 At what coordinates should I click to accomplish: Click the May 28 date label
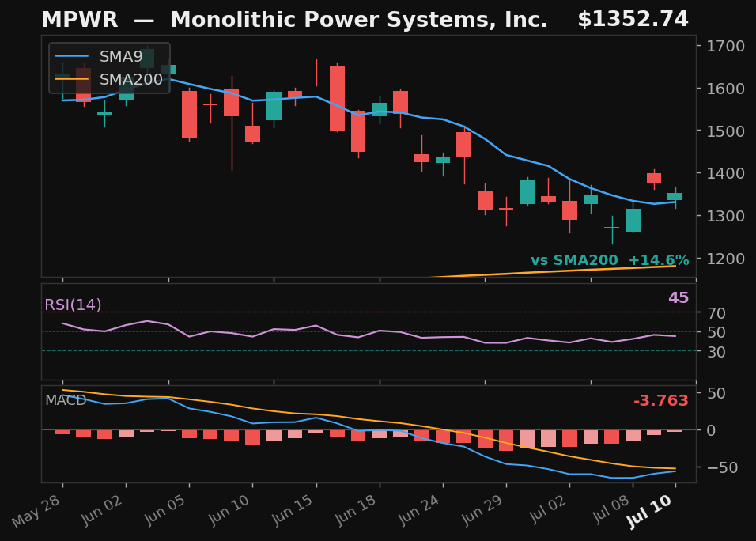click(36, 511)
